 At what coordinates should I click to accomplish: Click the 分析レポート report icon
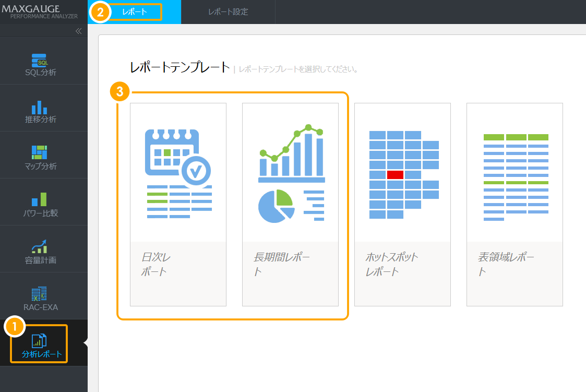(x=40, y=341)
